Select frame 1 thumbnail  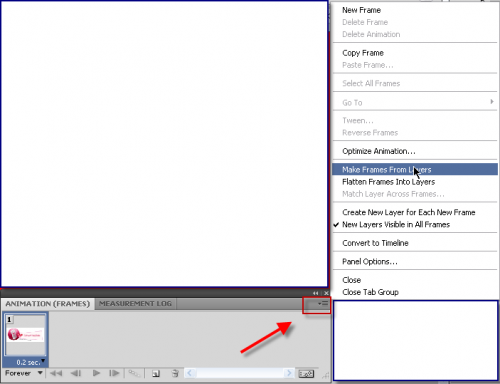25,334
